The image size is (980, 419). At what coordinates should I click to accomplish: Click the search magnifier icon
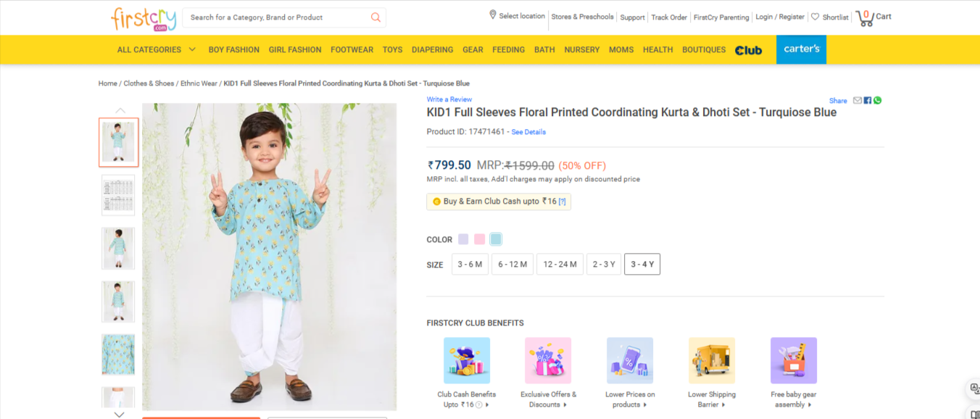[375, 17]
